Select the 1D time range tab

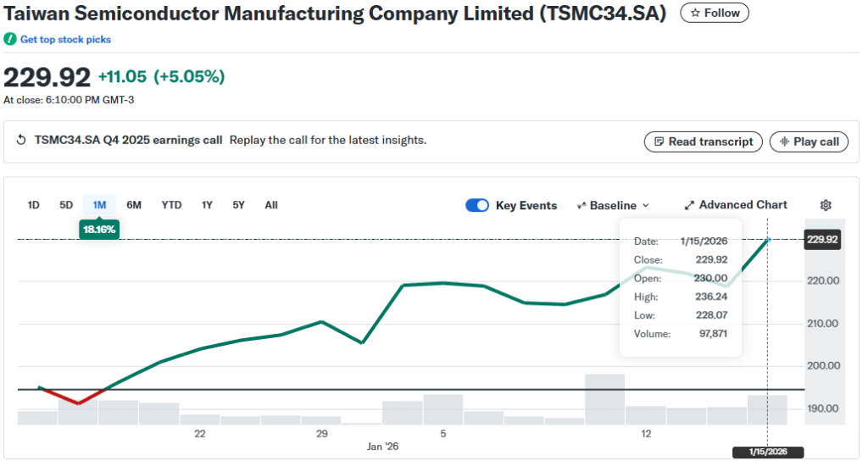[x=34, y=205]
